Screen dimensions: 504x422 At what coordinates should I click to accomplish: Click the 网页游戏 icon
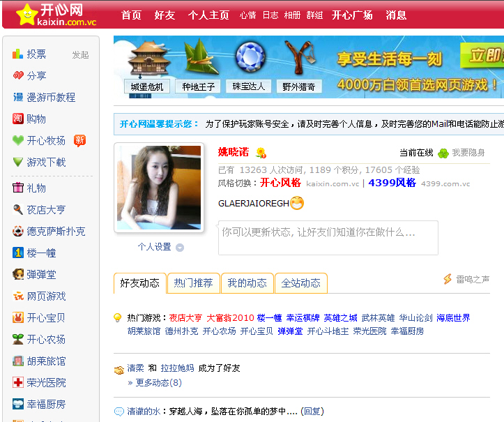pyautogui.click(x=18, y=296)
